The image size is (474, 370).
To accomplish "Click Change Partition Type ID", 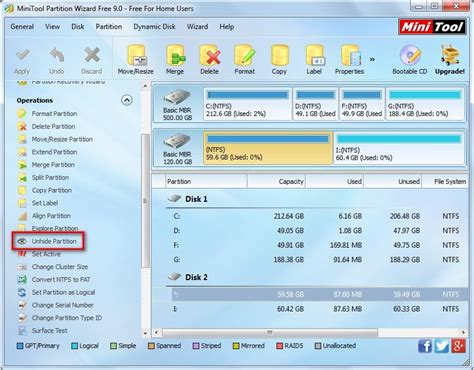I will tap(67, 318).
